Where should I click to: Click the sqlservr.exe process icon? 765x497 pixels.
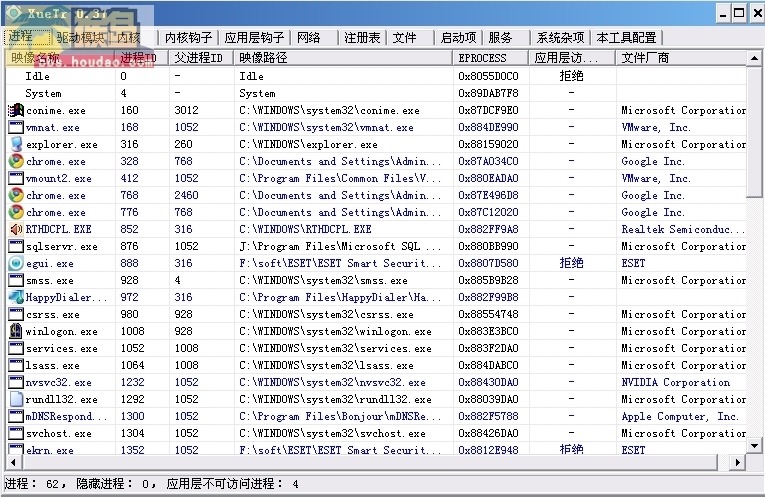click(x=16, y=246)
